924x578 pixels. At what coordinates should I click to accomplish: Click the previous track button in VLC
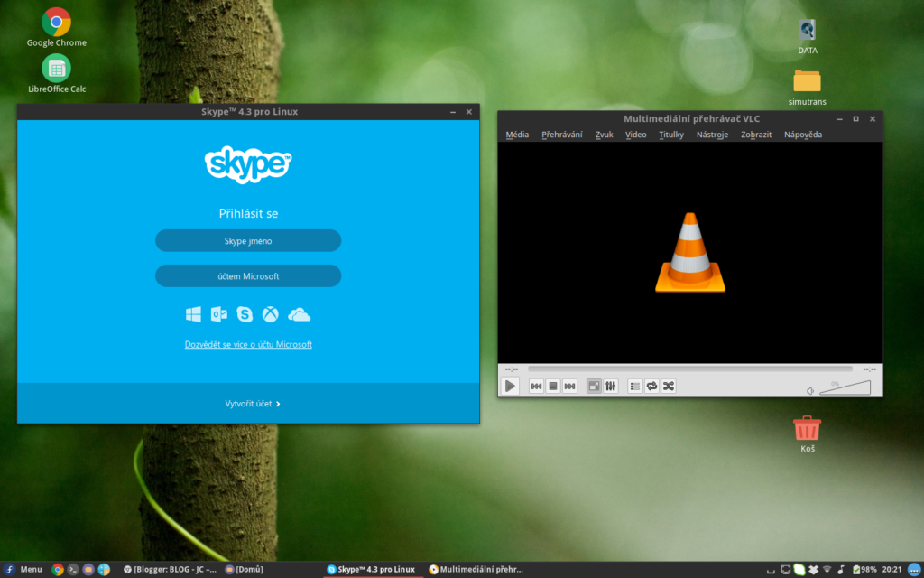coord(536,386)
